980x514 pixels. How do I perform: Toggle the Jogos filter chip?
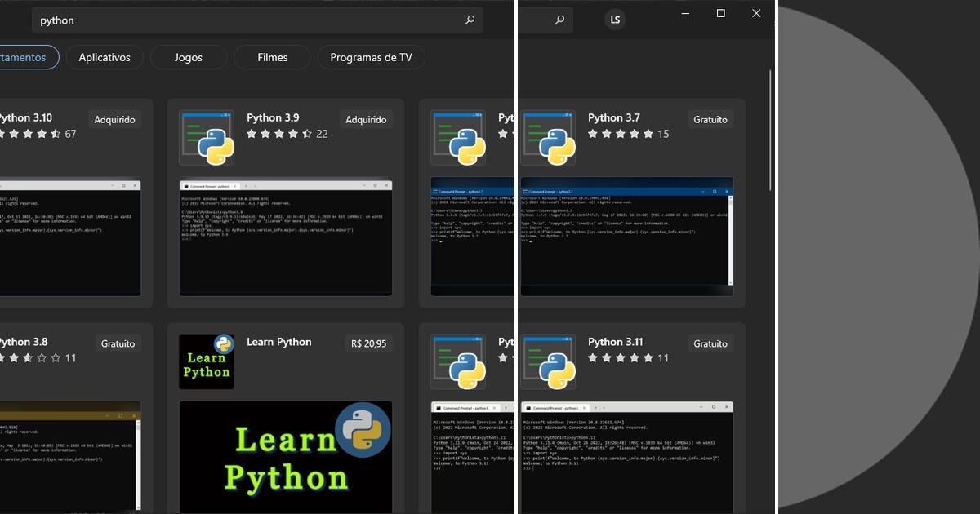point(189,57)
